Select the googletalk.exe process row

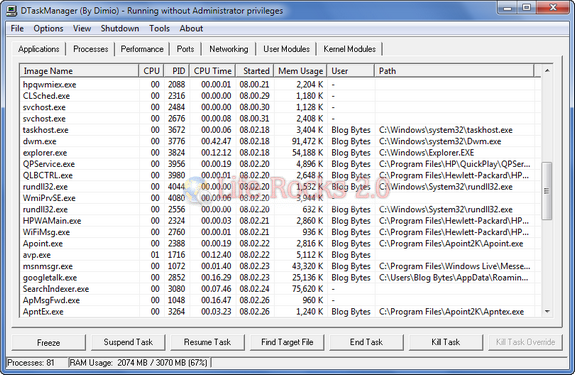[280, 277]
